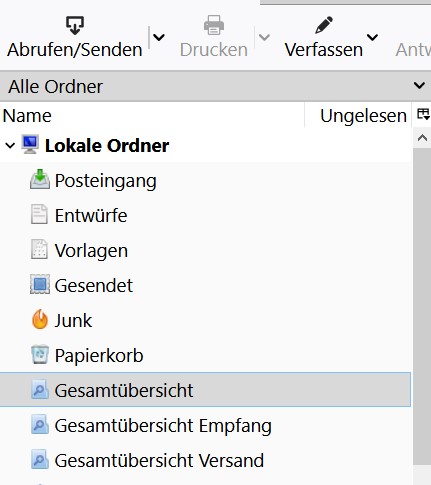Click the folder pane scrollbar up arrow
The image size is (431, 485).
pos(422,138)
